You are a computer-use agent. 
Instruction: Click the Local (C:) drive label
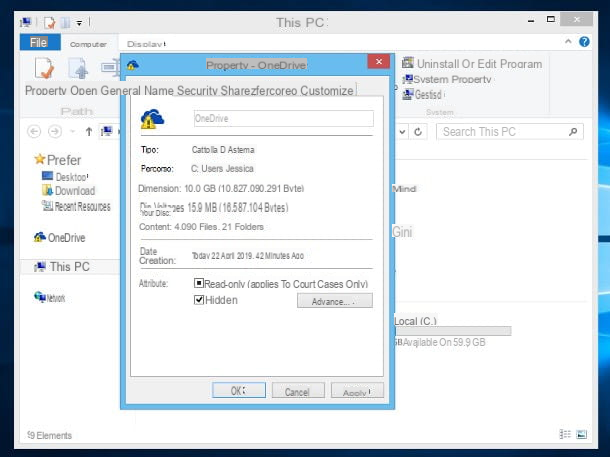[415, 321]
